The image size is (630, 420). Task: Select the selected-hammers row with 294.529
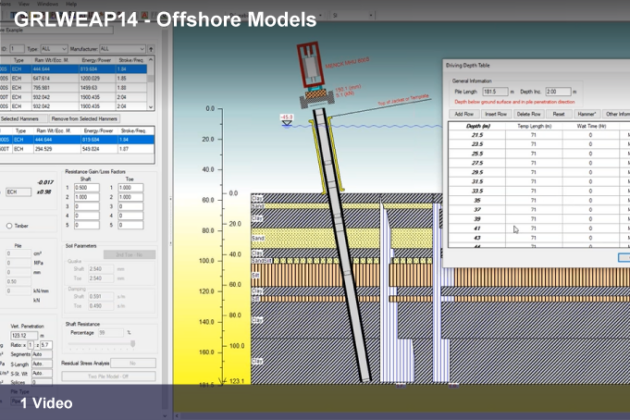click(76, 149)
